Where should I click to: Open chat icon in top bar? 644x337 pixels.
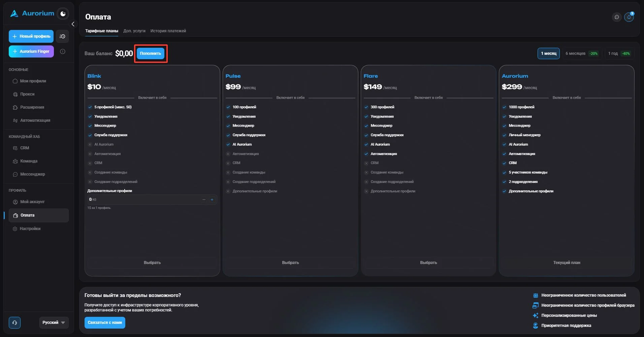pos(617,17)
